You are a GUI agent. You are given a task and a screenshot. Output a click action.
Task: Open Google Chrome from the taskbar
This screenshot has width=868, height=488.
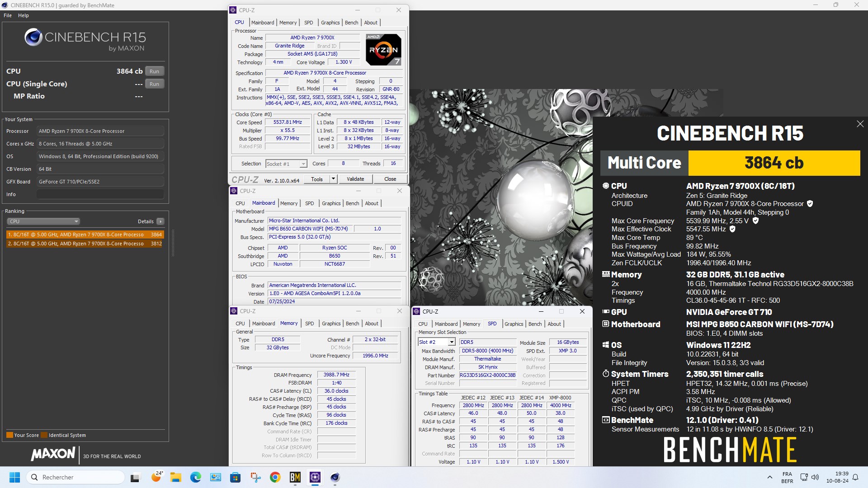[x=275, y=477]
